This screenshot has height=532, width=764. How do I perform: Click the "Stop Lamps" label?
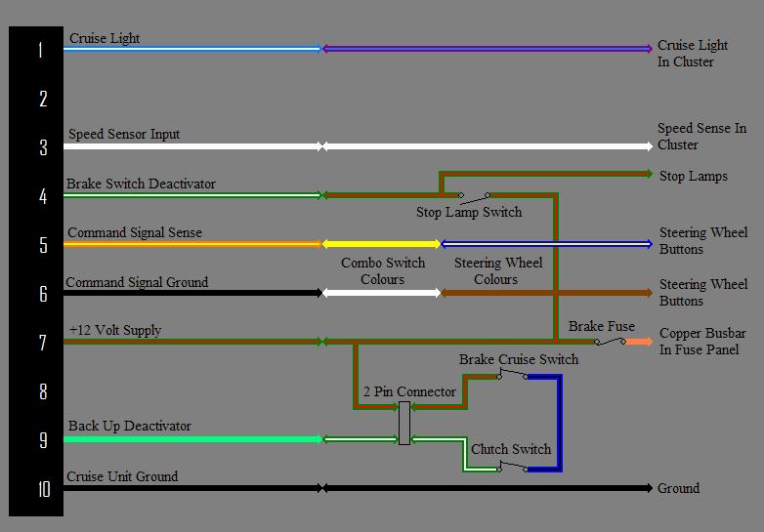693,176
